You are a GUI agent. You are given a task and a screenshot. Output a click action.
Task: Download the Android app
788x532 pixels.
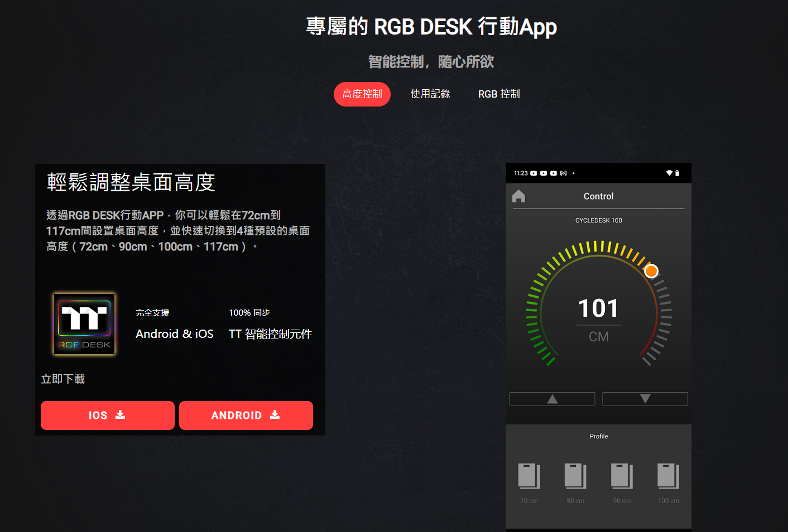pyautogui.click(x=246, y=415)
